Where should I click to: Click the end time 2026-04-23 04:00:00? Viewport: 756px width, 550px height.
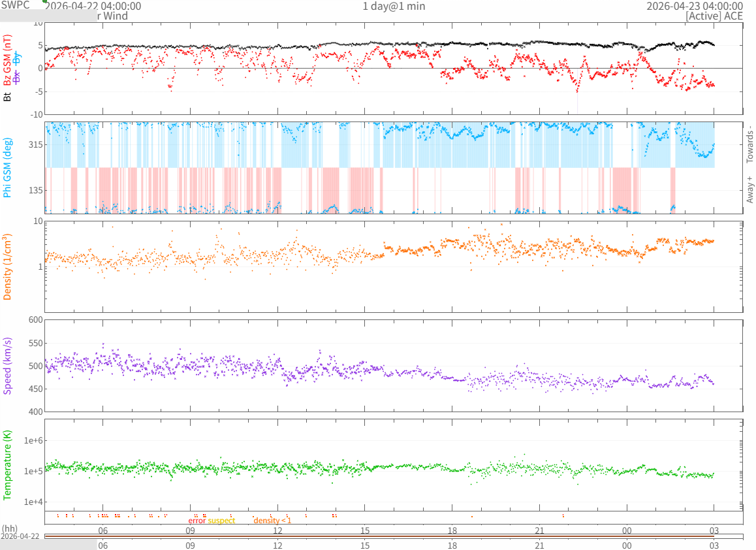pos(694,6)
